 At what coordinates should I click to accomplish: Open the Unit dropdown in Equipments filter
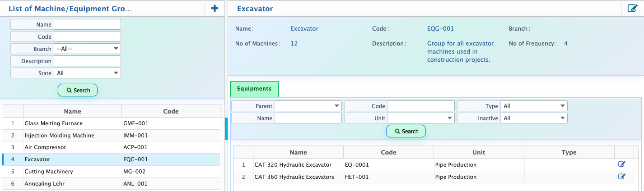[421, 118]
